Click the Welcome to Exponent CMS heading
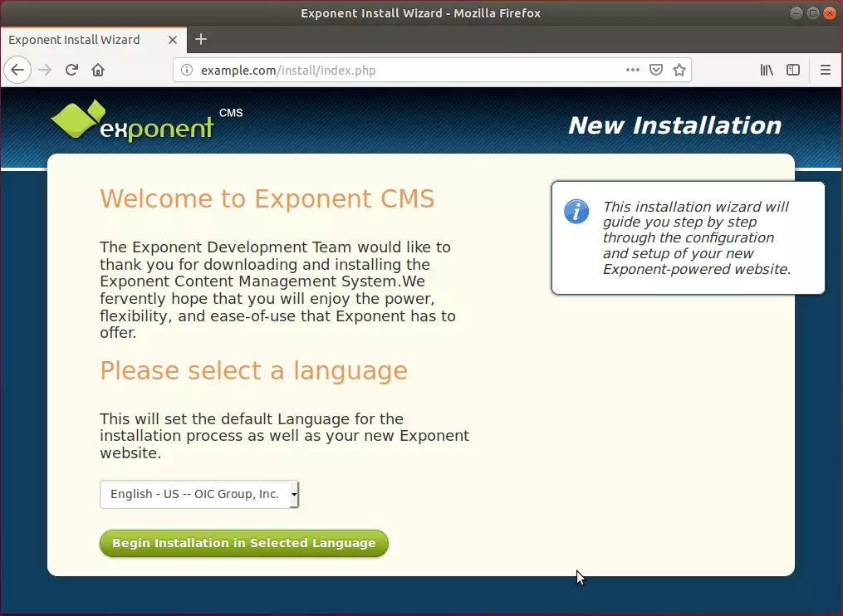843x616 pixels. [267, 199]
